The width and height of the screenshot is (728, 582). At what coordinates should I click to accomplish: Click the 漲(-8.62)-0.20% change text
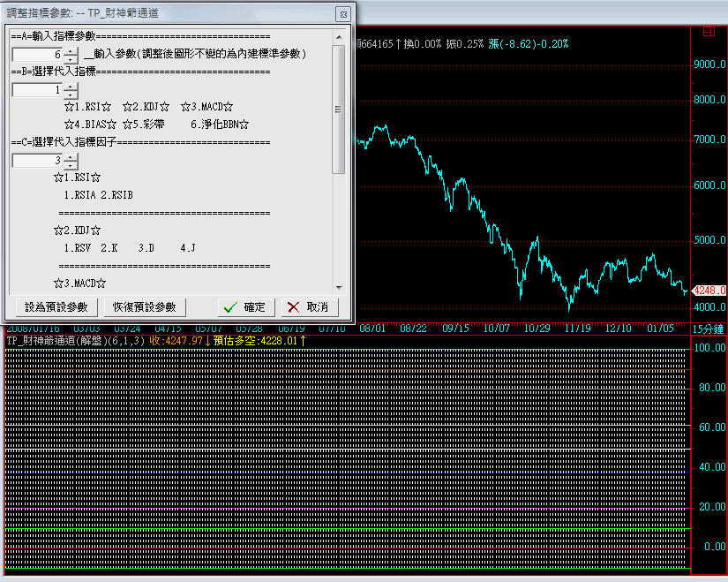(x=529, y=44)
